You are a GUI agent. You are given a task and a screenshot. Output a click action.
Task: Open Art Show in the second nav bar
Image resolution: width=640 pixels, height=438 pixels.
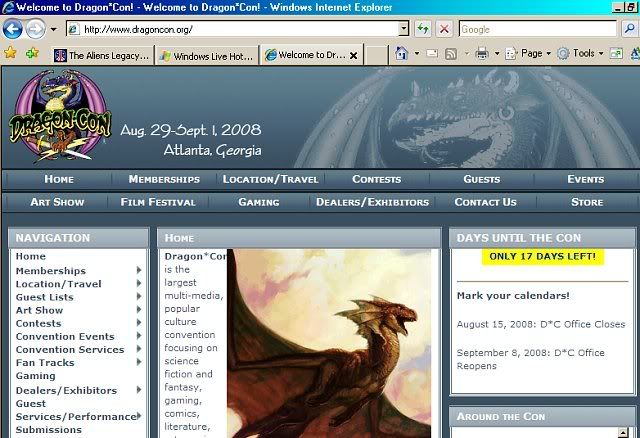click(x=57, y=202)
